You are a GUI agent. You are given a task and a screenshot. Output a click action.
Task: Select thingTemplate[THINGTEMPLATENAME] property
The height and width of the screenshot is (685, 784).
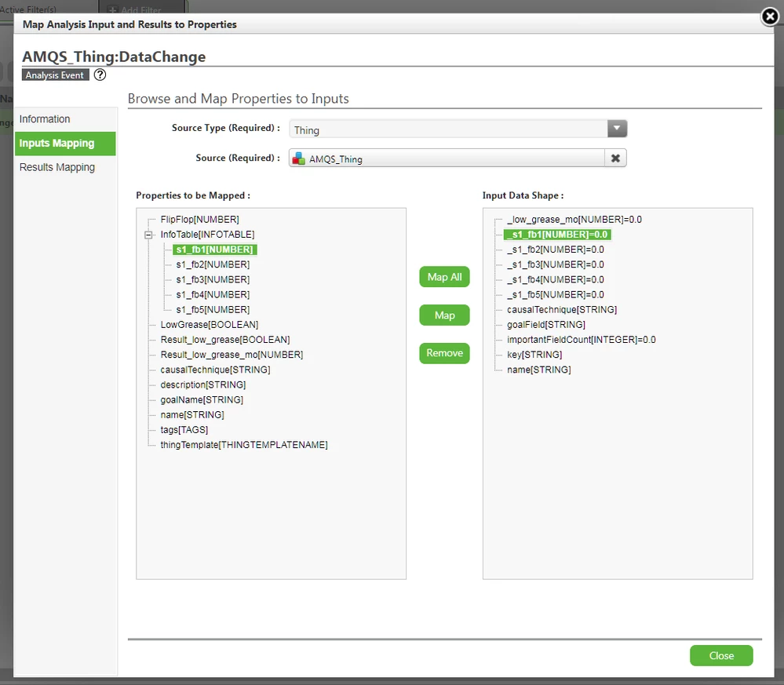244,444
